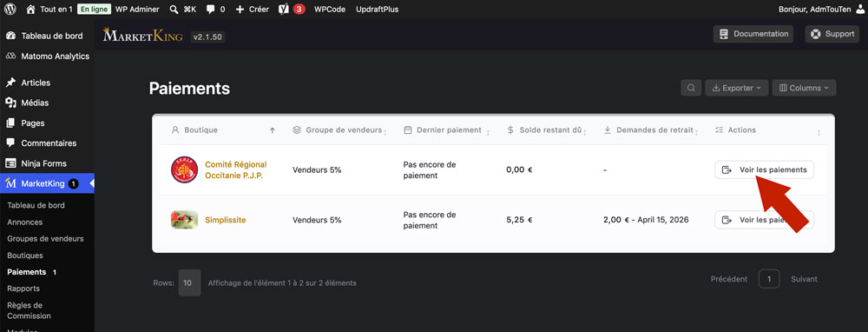Sort by Demandes de retrait column
This screenshot has width=868, height=332.
tap(651, 130)
